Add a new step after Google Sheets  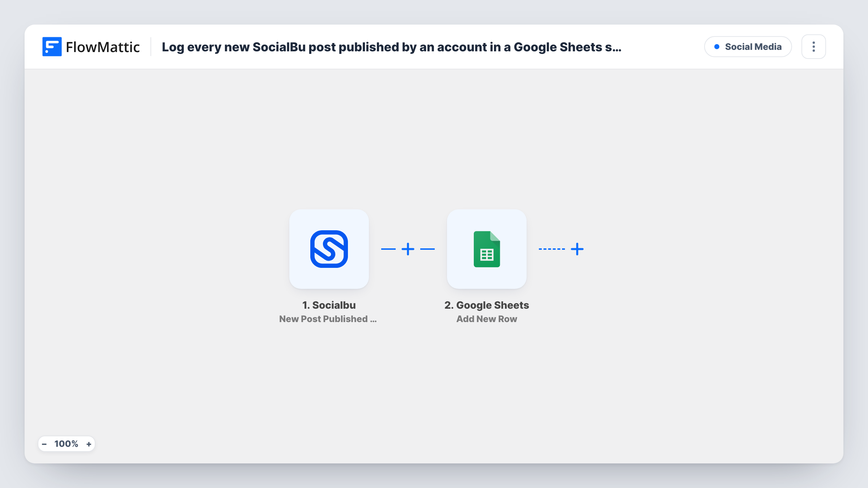pos(577,249)
